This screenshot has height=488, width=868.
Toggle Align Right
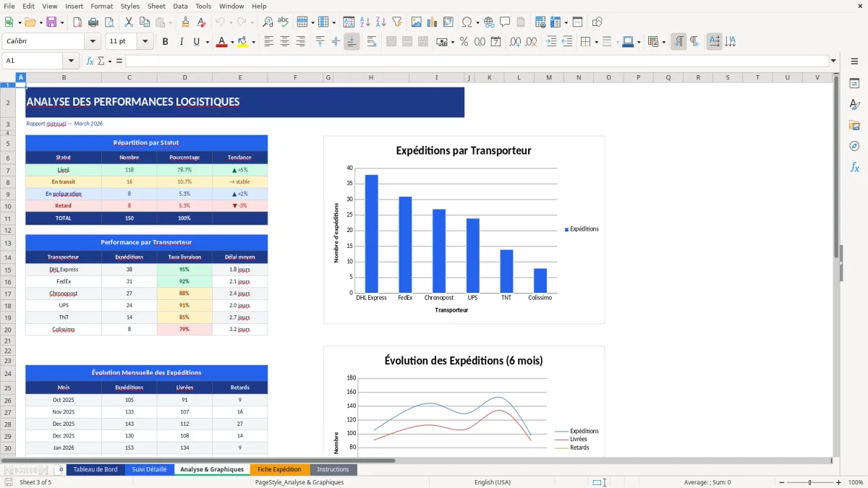tap(299, 42)
